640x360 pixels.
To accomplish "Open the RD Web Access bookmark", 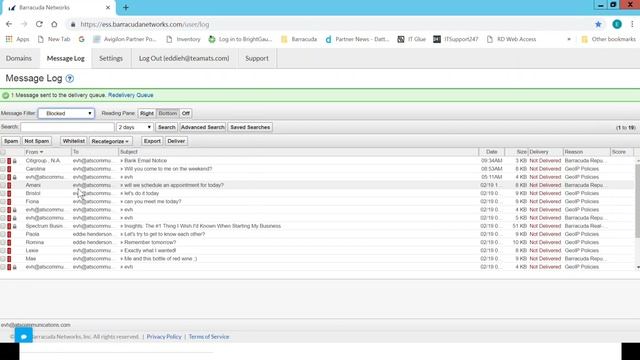I will (511, 39).
